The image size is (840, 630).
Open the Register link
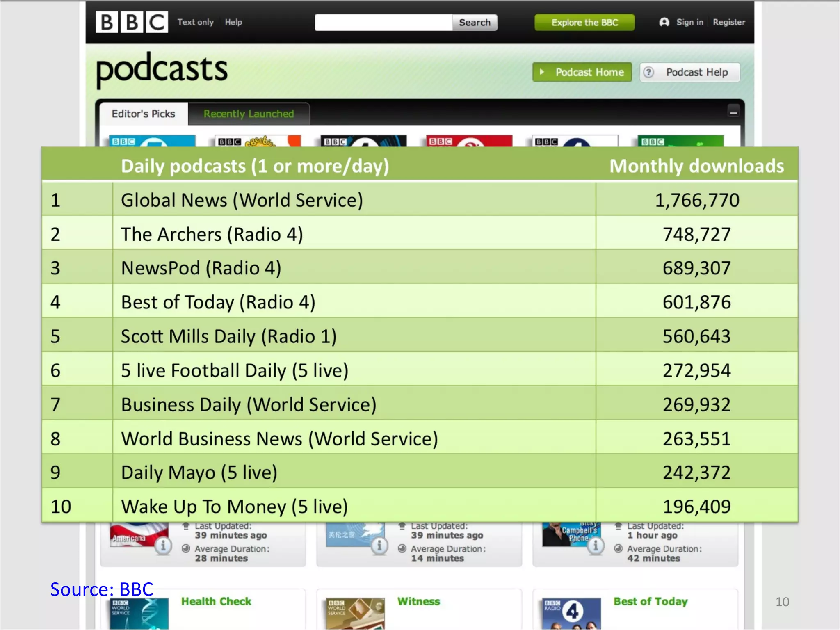pyautogui.click(x=729, y=22)
